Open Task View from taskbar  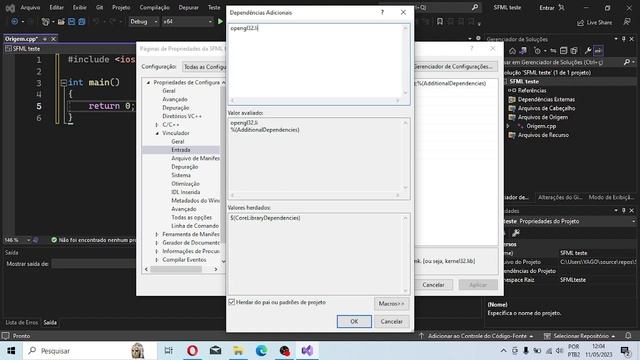(169, 351)
